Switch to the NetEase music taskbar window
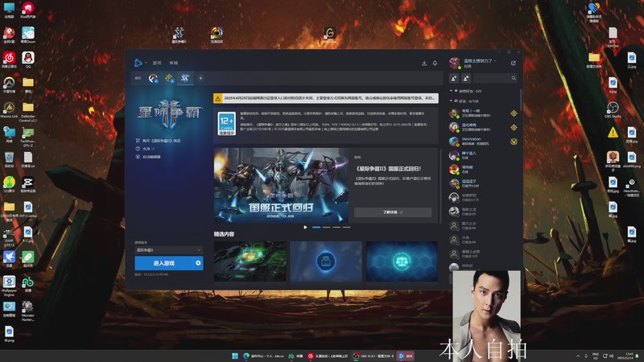This screenshot has height=362, width=644. [328, 356]
